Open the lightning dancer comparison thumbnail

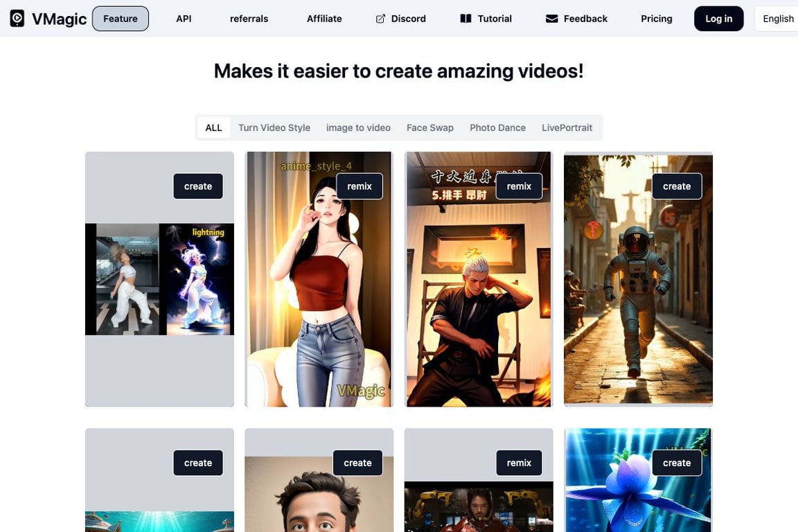tap(159, 279)
